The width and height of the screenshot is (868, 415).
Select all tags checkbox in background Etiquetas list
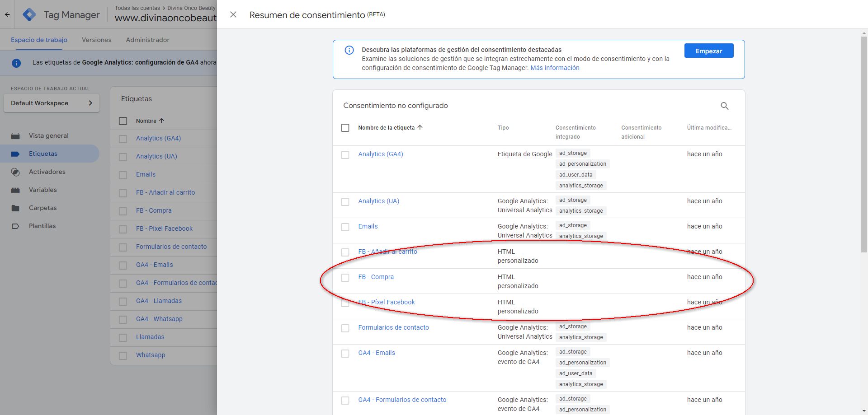pos(123,121)
